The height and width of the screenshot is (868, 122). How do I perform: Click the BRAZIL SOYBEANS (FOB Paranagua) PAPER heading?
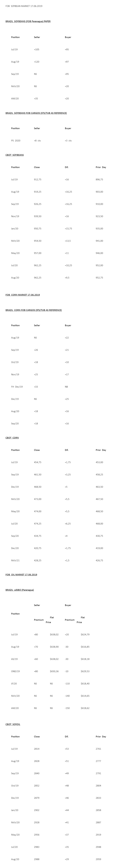(28, 21)
